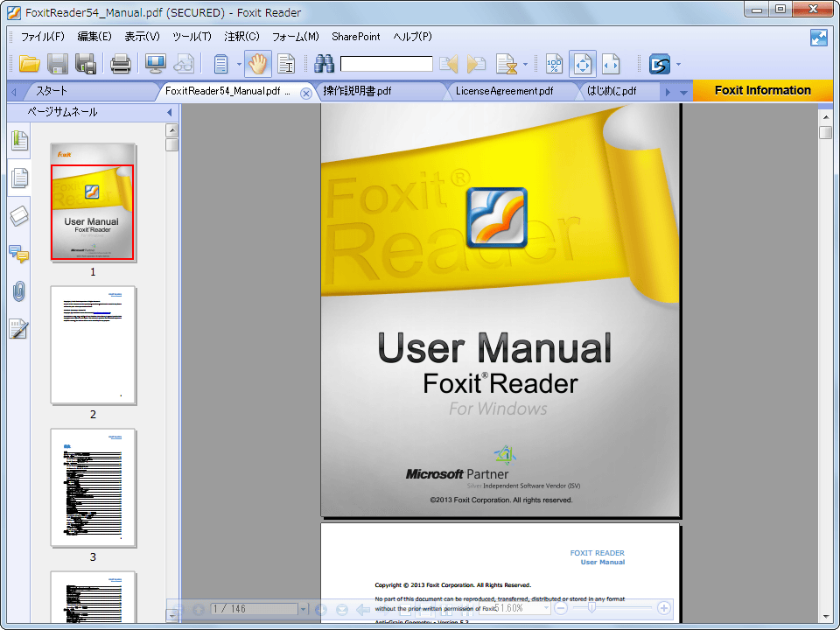Screen dimensions: 840x630
Task: Open the 注釈(C) menu
Action: tap(241, 37)
